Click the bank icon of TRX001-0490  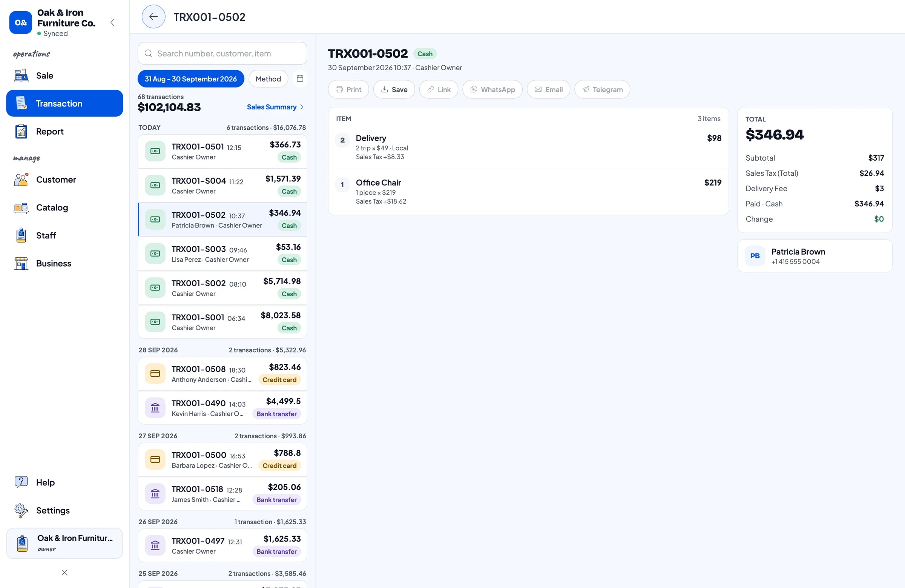click(155, 408)
